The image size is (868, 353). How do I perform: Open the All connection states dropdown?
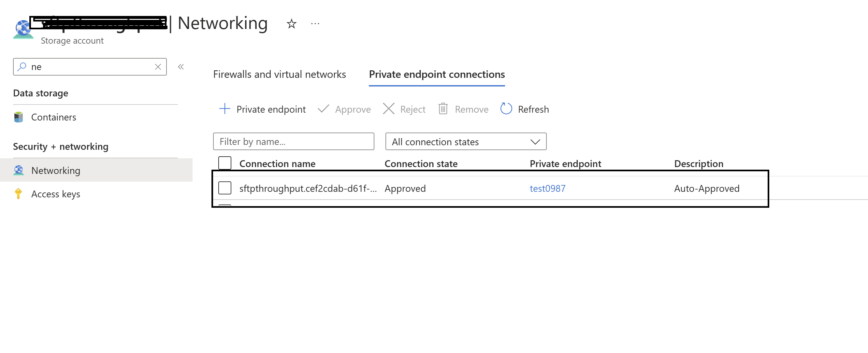point(465,141)
